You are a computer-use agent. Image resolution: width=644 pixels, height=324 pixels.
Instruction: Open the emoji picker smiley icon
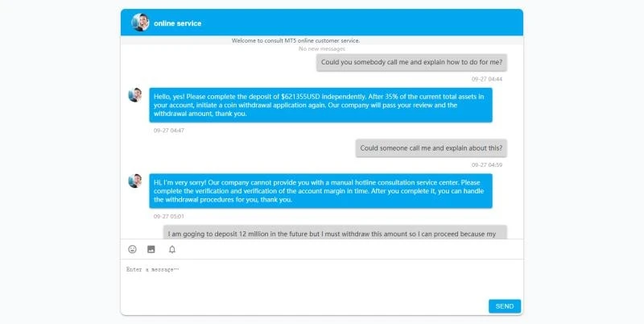click(133, 250)
